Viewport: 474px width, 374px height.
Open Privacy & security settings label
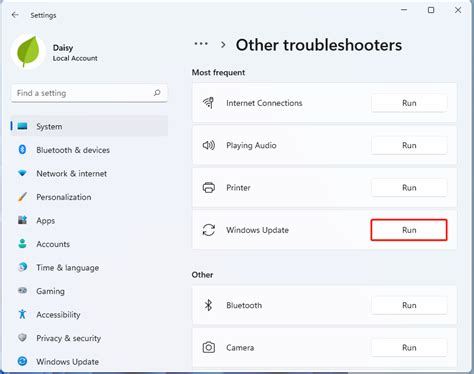(x=69, y=338)
